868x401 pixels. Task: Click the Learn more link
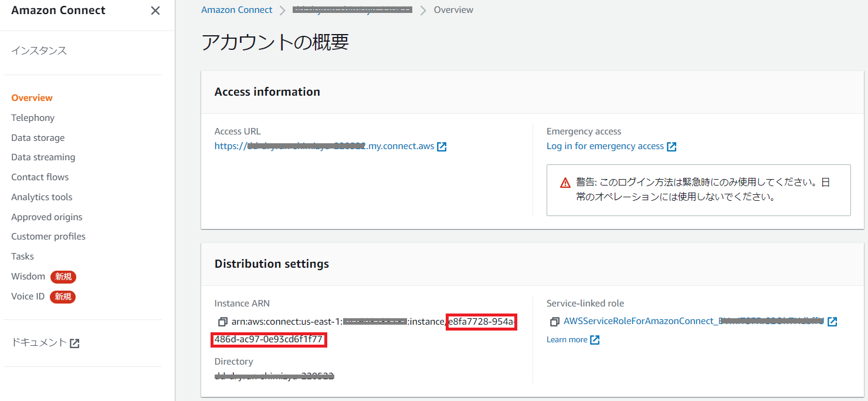[567, 340]
